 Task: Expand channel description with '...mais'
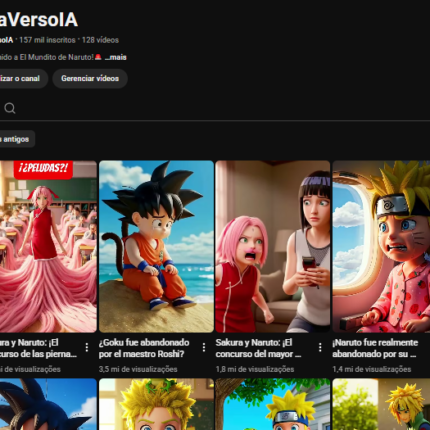pyautogui.click(x=116, y=57)
